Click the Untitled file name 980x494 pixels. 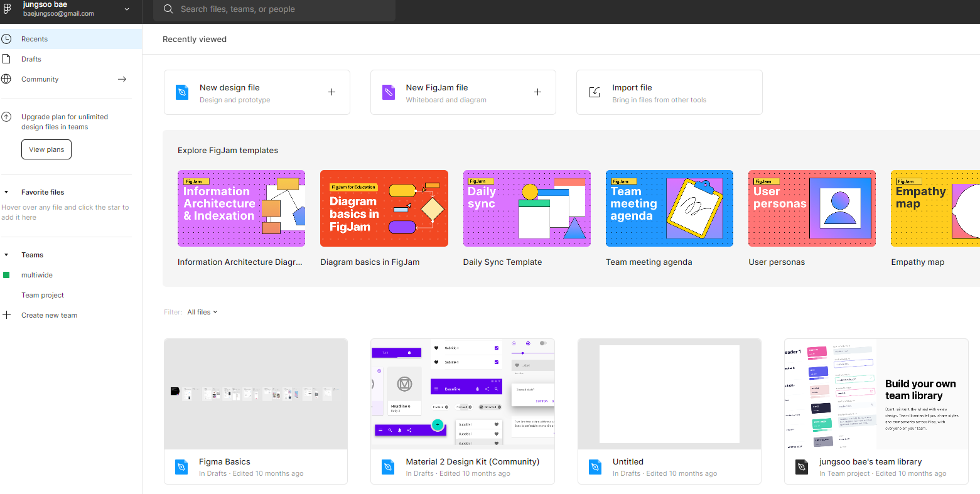[x=628, y=462]
